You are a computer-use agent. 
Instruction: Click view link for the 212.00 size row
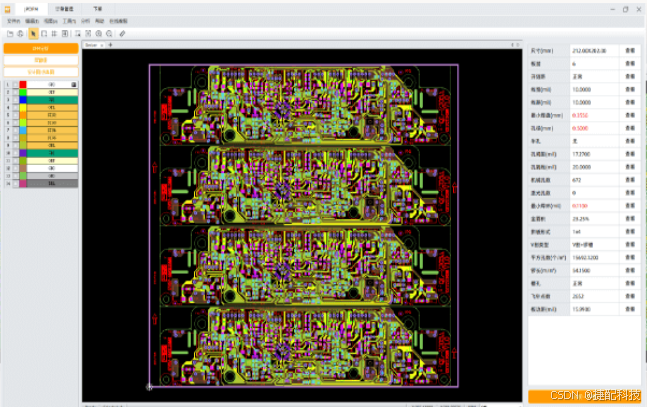[630, 51]
